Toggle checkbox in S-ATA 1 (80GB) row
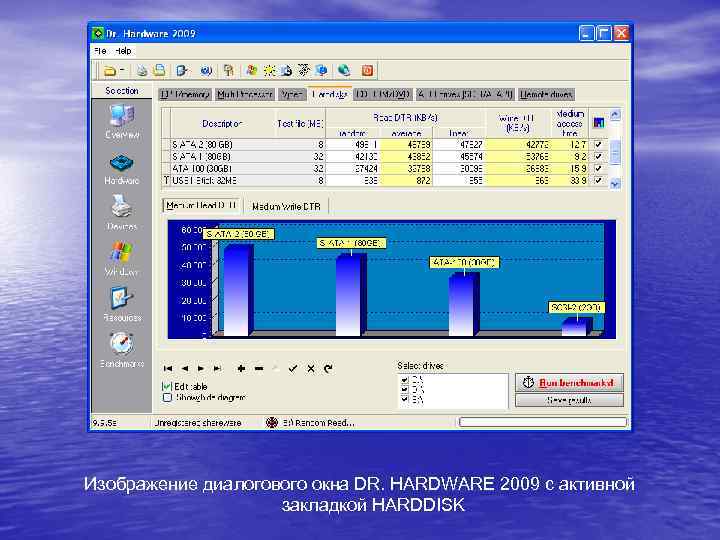Screen dimensions: 720x540 tap(598, 157)
